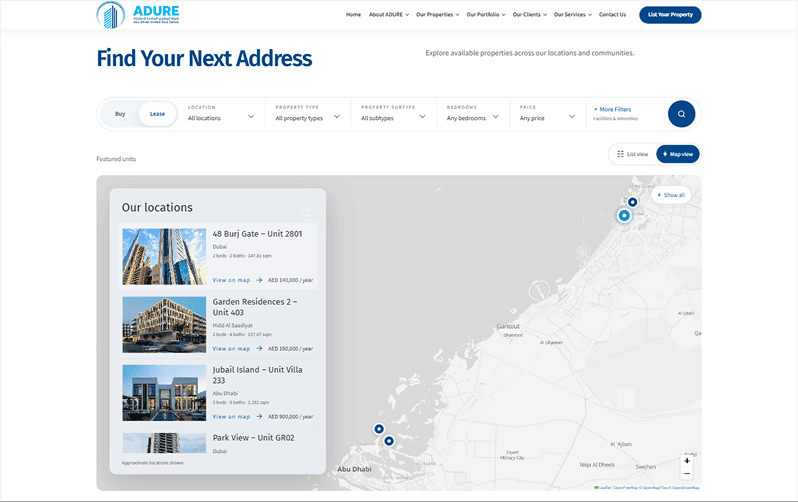Click the AED 140,000 / year price
The width and height of the screenshot is (798, 502).
point(291,280)
